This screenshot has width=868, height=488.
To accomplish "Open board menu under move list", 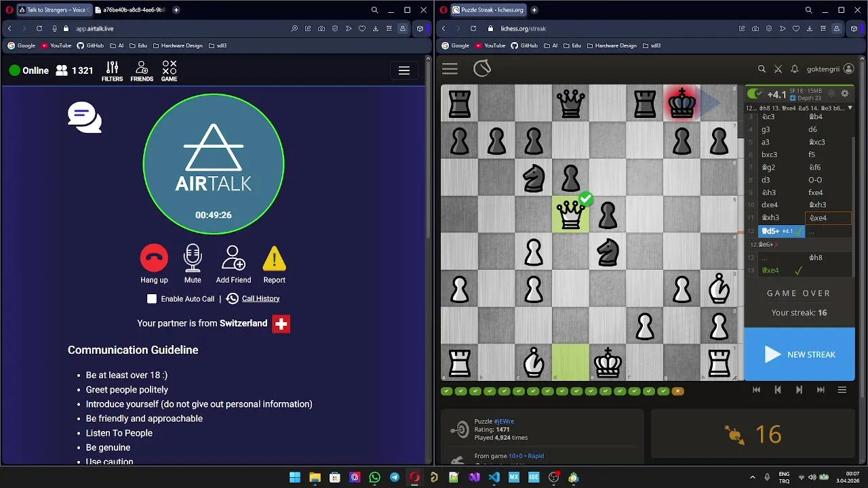I will 842,390.
